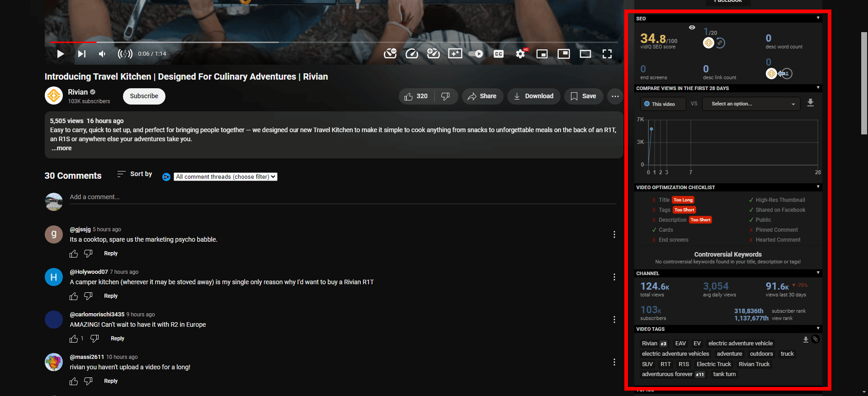Open the video settings gear
This screenshot has height=396, width=868.
520,54
